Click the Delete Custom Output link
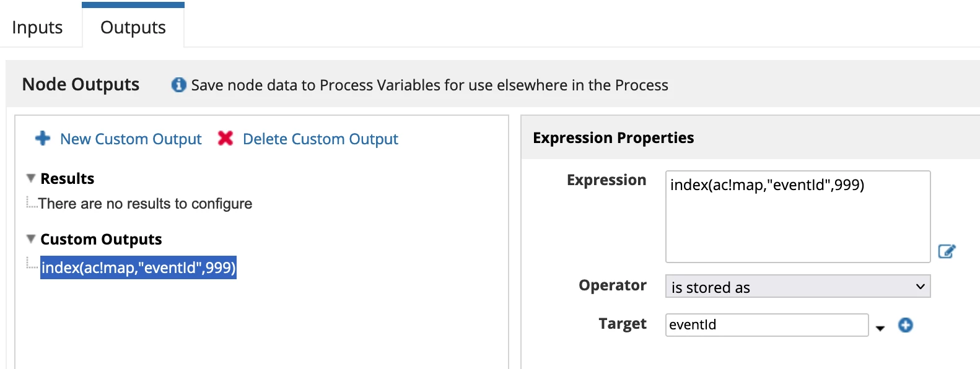The height and width of the screenshot is (369, 980). click(x=320, y=139)
